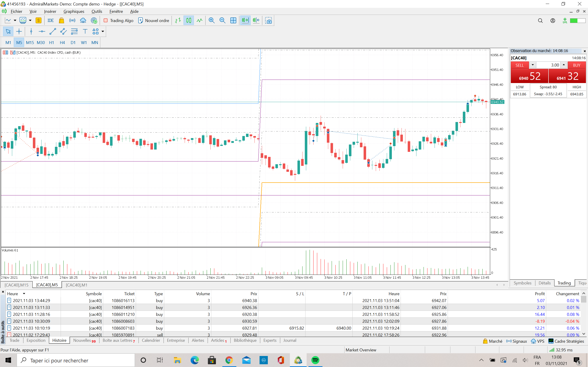
Task: Open the Graphiques menu
Action: click(x=74, y=11)
